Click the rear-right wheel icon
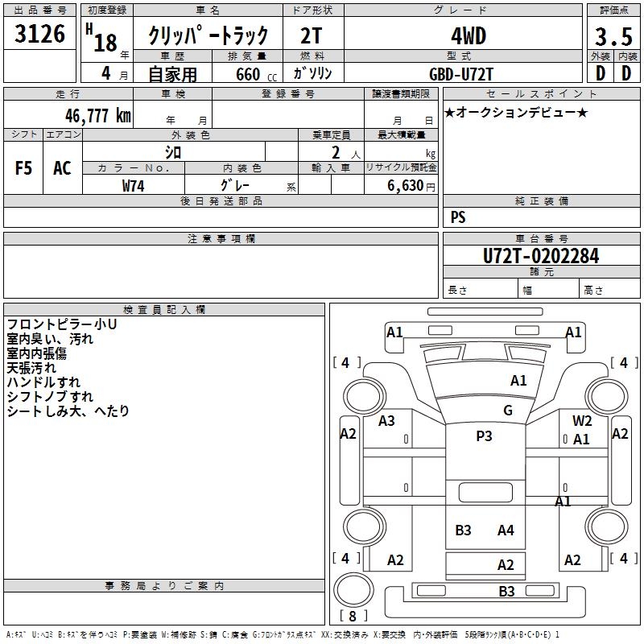 [606, 526]
